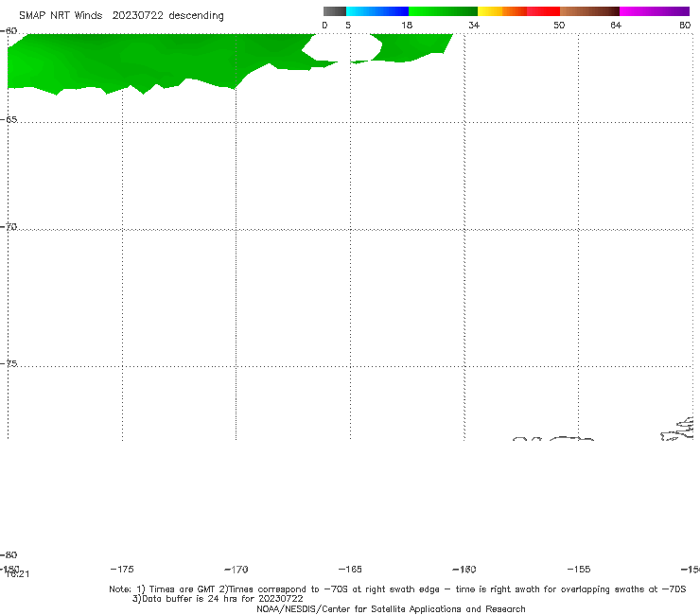Pick the green segment of the wind colorbar
Screen dimensions: 700x615
pyautogui.click(x=443, y=11)
